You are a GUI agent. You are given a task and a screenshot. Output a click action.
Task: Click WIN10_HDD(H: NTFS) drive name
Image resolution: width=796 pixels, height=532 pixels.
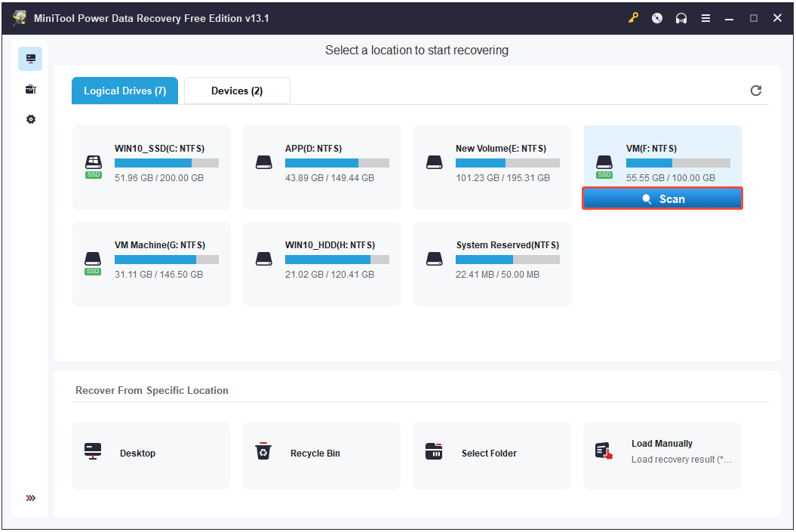(x=330, y=245)
